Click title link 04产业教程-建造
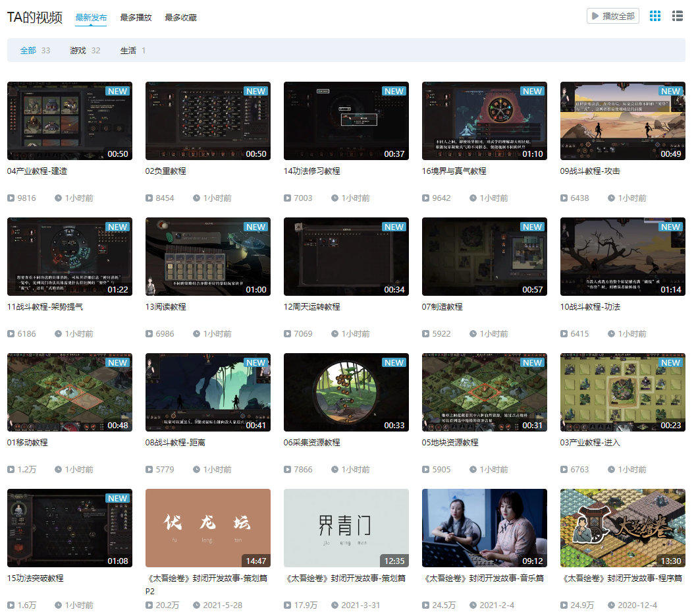696x616 pixels. [38, 171]
